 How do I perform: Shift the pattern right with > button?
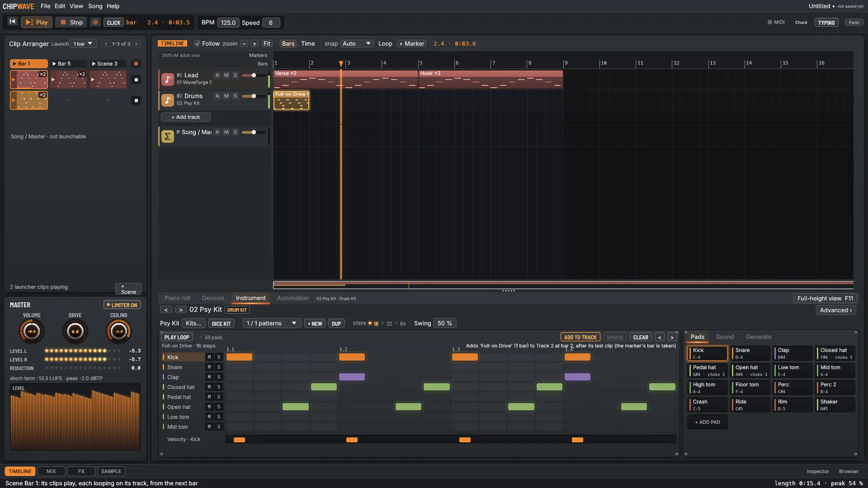click(672, 337)
